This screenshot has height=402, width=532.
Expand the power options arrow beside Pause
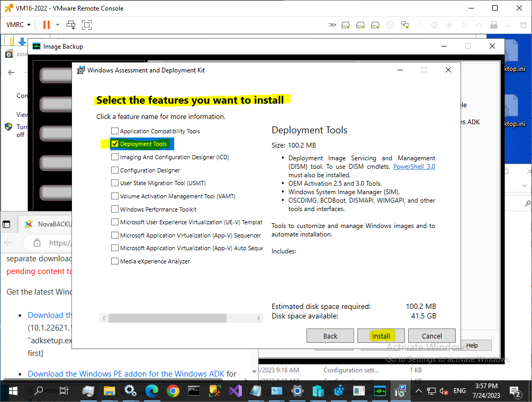58,25
